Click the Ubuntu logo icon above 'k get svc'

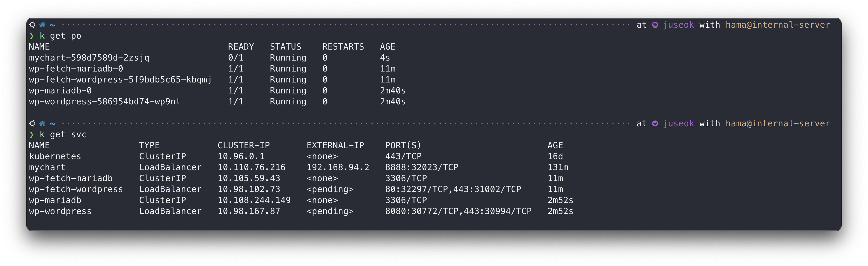32,123
